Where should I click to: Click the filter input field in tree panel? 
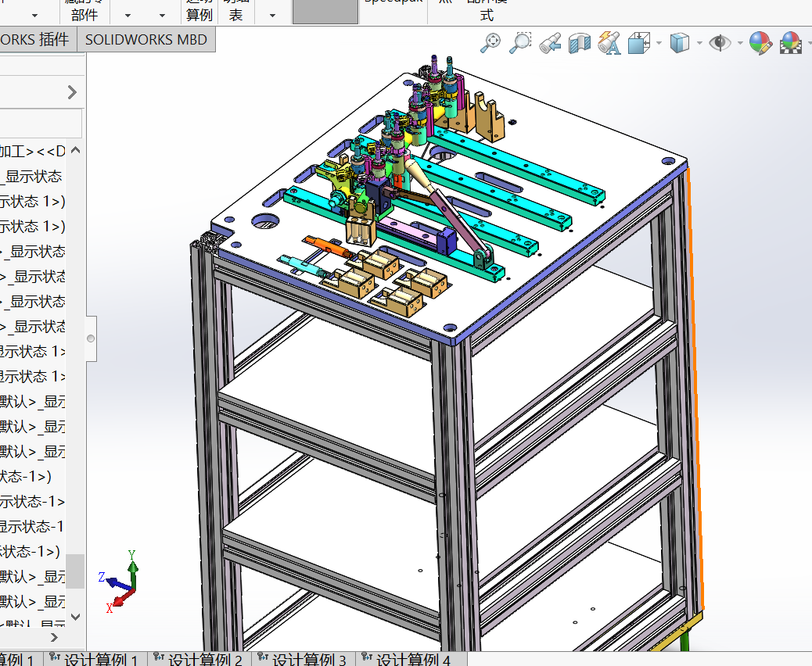[41, 124]
